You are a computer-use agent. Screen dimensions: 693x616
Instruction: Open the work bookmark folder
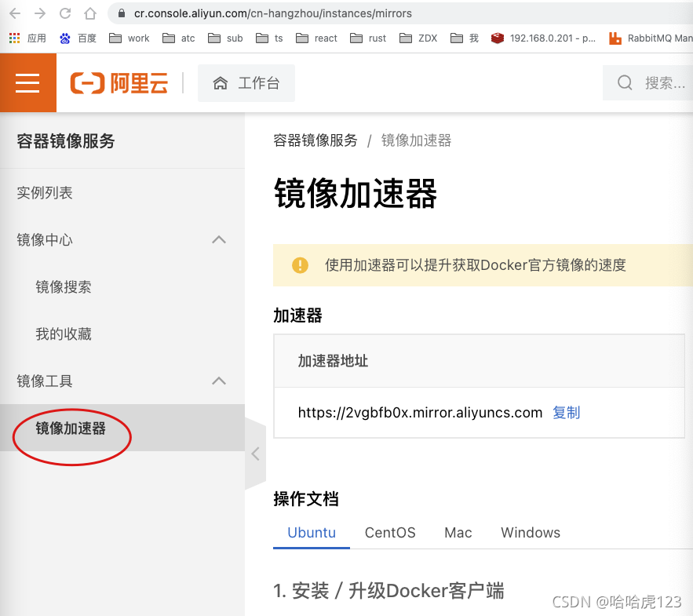click(x=129, y=38)
